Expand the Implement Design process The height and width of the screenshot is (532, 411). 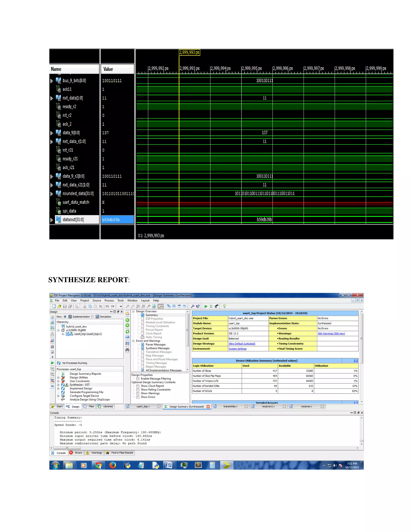[x=58, y=388]
